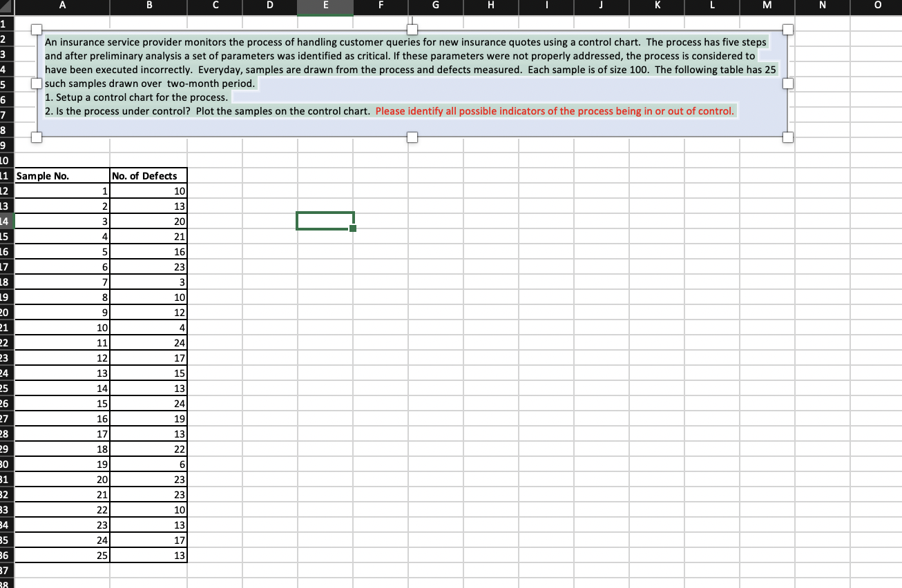
Task: Click the column N header
Action: tap(822, 7)
